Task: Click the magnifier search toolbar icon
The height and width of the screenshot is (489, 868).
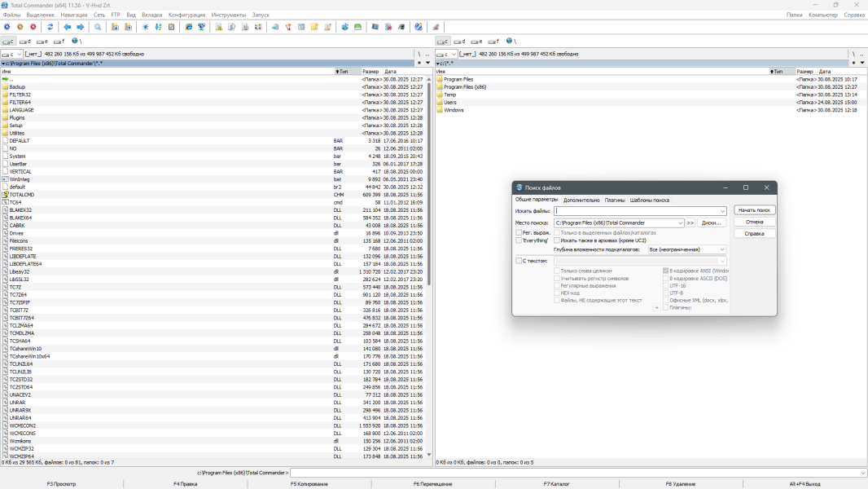Action: coord(98,27)
